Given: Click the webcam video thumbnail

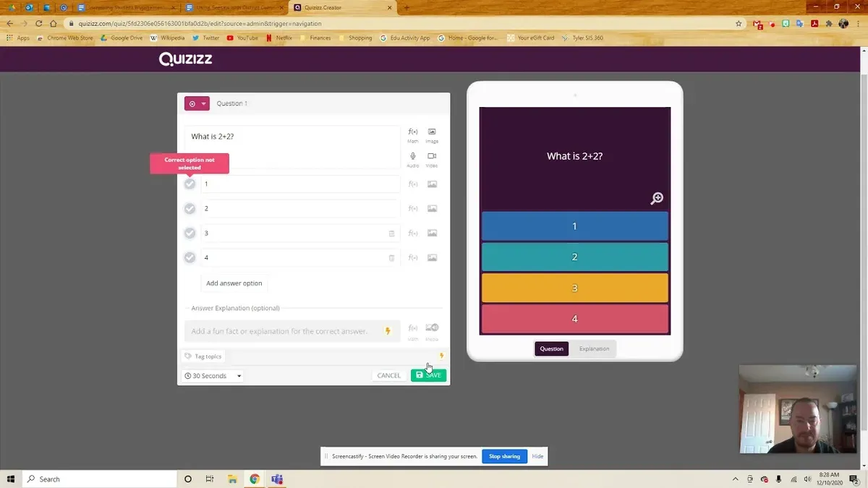Looking at the screenshot, I should (797, 408).
